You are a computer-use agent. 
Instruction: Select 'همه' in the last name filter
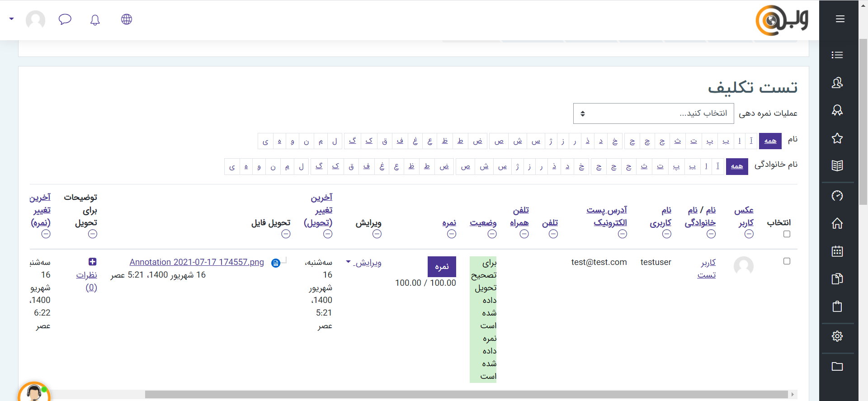pos(736,166)
